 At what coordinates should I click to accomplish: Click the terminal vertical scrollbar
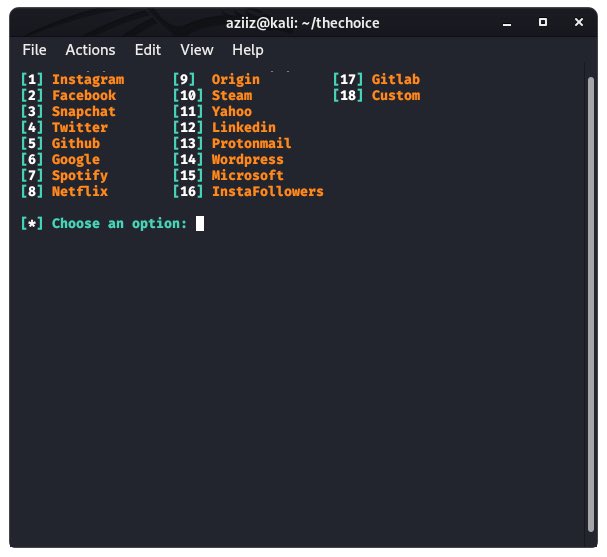(x=590, y=304)
